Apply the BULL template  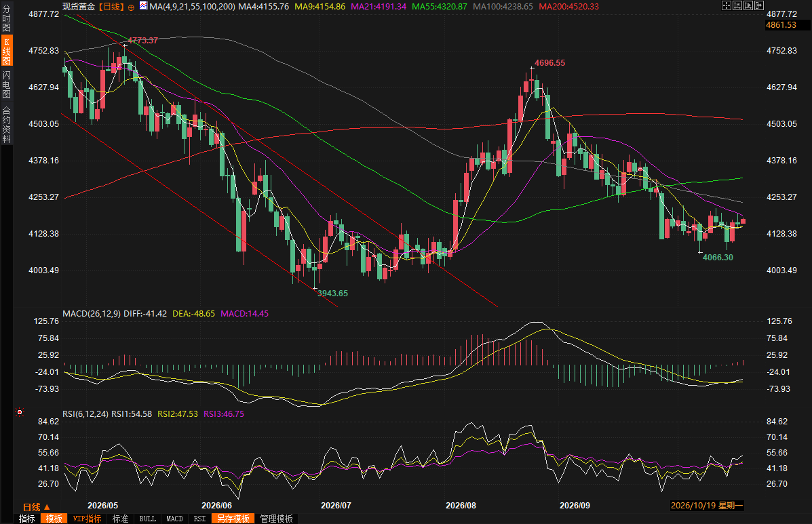(x=148, y=519)
